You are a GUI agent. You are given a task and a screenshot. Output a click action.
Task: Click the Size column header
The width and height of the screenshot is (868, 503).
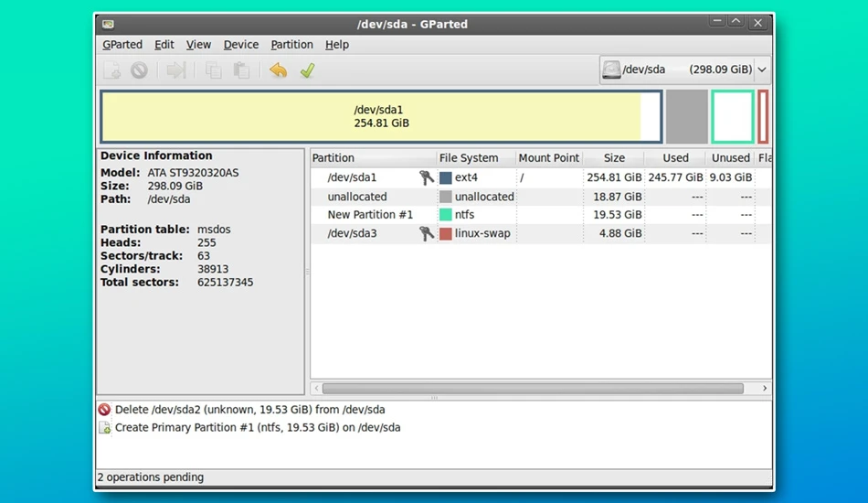614,158
